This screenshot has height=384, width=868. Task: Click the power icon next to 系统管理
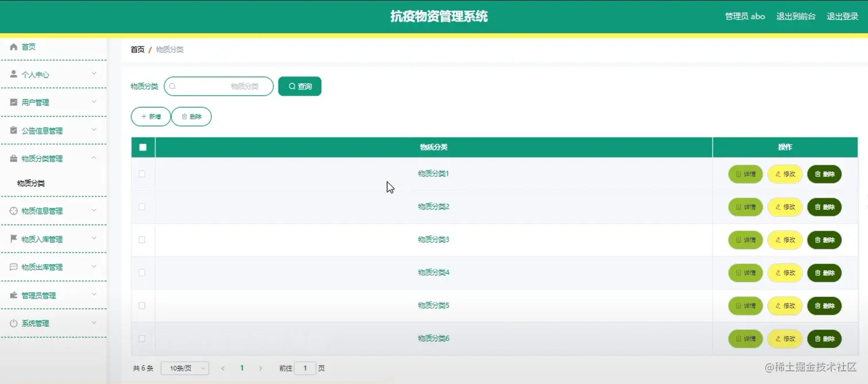tap(13, 323)
